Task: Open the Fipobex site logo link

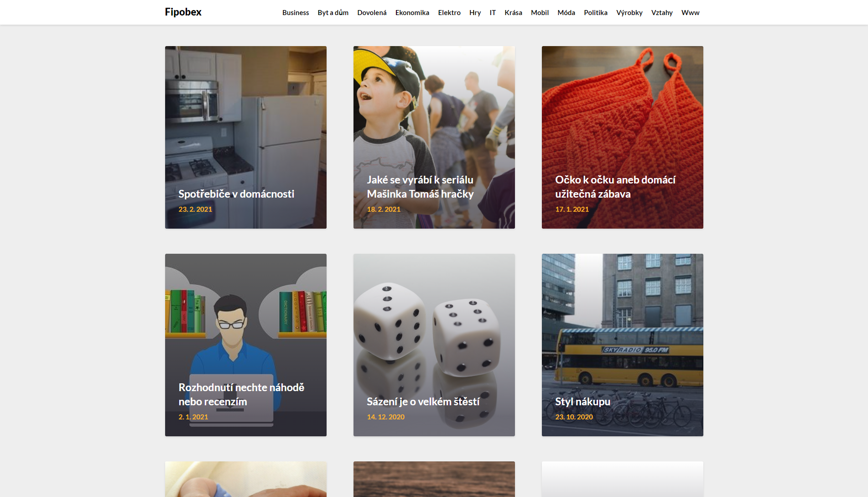Action: (x=183, y=12)
